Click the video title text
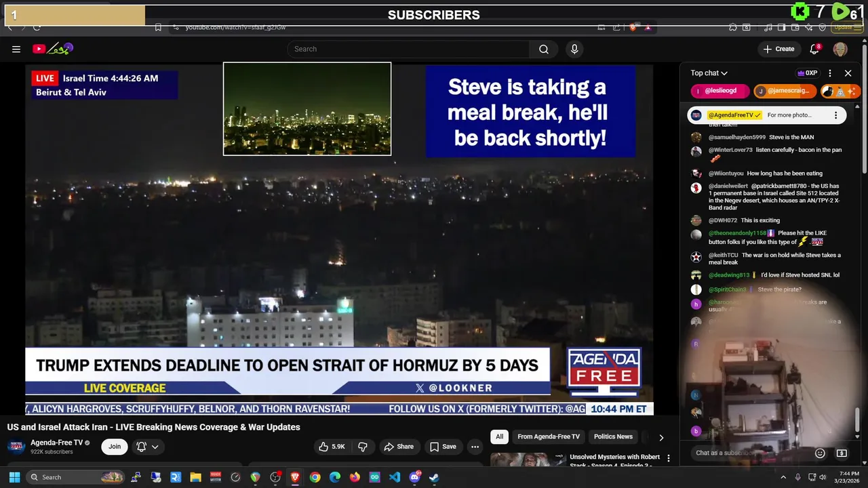The width and height of the screenshot is (868, 488). coord(154,427)
